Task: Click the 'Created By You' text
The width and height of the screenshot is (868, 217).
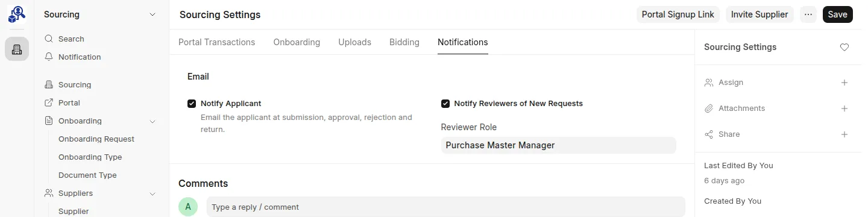Action: pos(732,201)
